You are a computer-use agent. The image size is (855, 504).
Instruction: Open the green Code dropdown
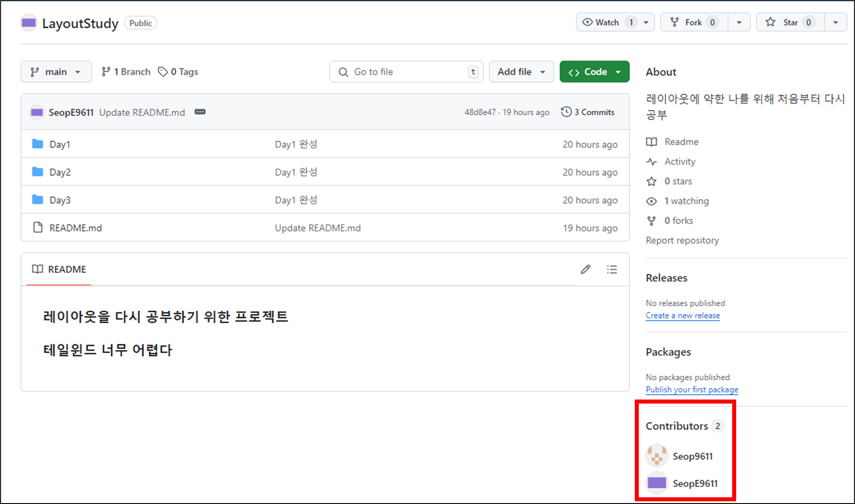[595, 72]
